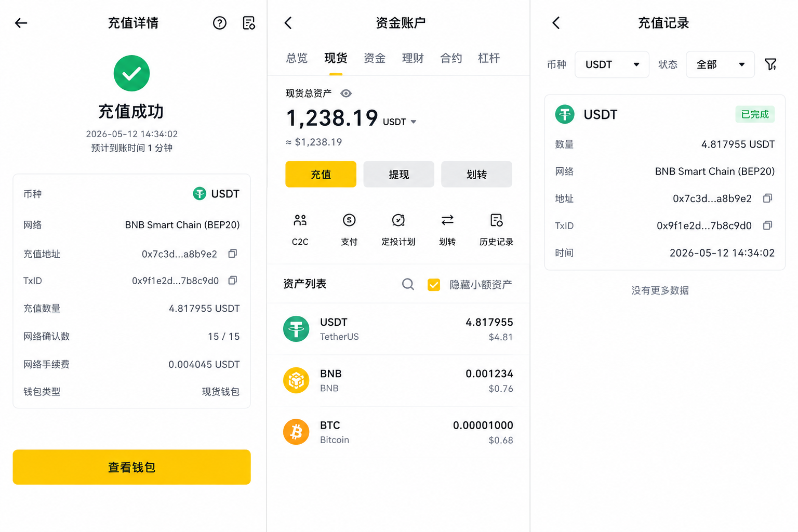Uncheck 隐藏小额资产 checkbox

coord(434,285)
